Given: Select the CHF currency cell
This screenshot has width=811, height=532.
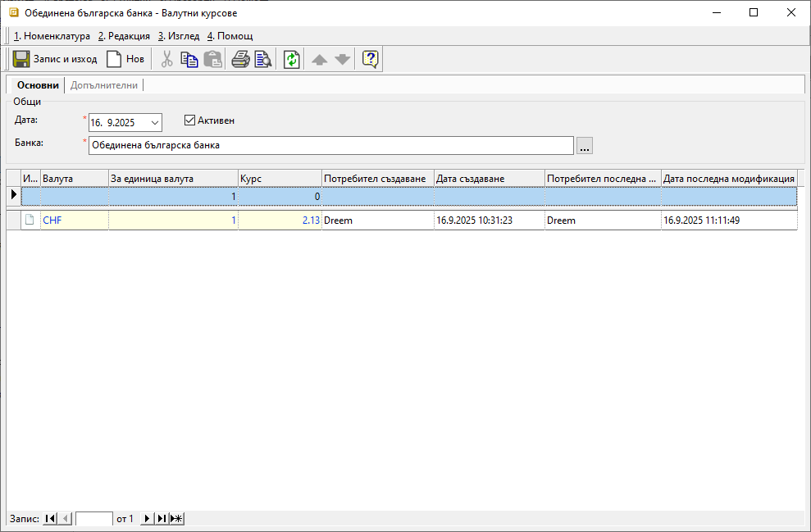Looking at the screenshot, I should [x=75, y=221].
